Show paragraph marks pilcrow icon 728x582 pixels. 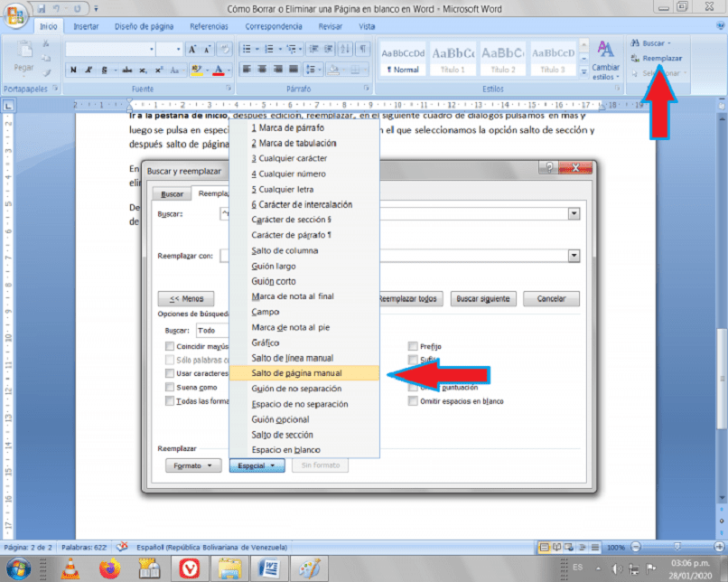point(362,49)
